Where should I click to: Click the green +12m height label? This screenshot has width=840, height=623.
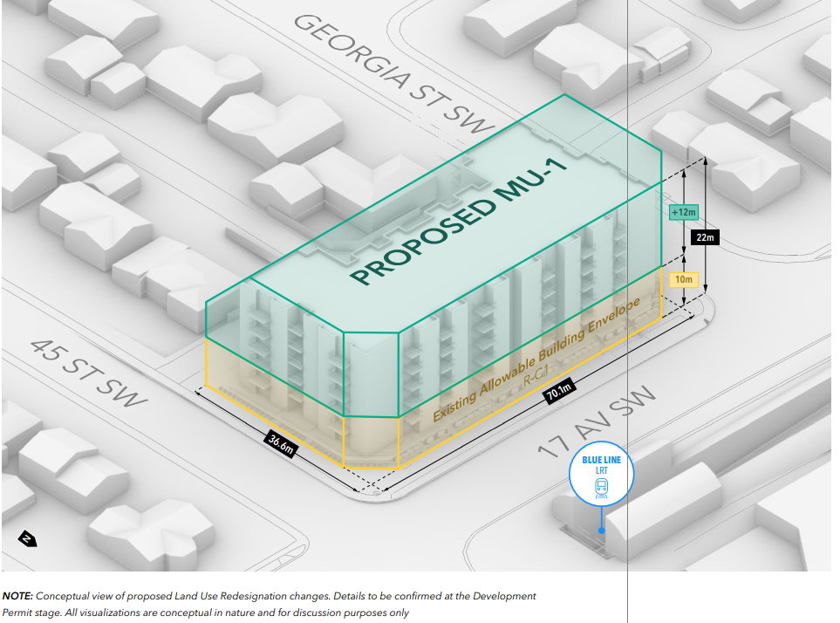point(681,212)
